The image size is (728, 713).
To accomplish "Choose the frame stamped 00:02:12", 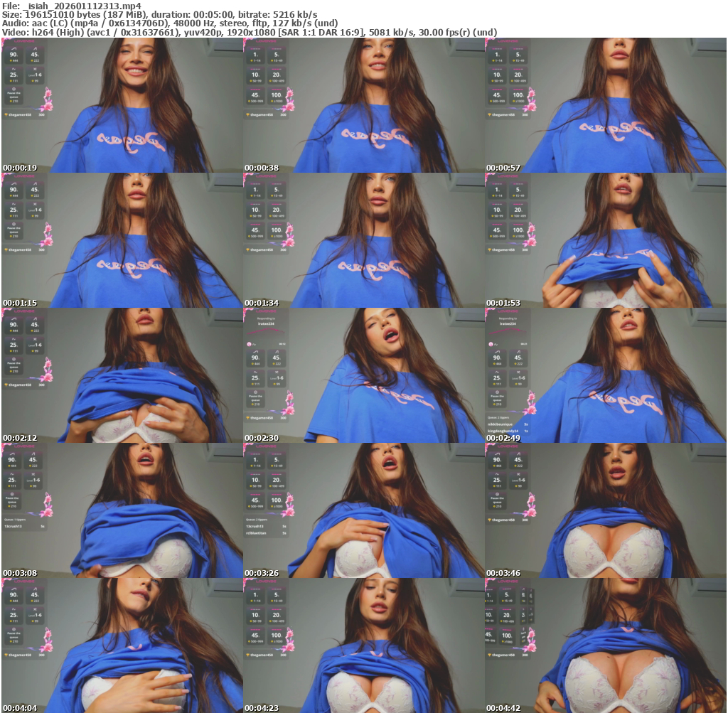I will tap(122, 375).
